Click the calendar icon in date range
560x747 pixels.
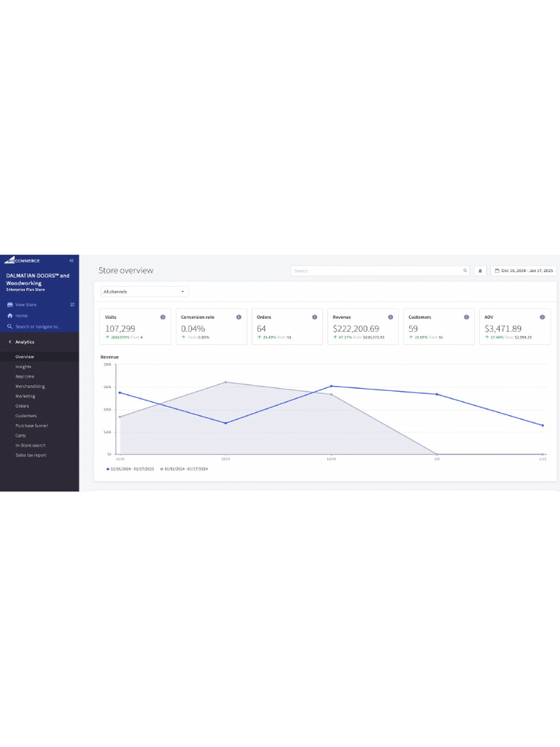click(x=497, y=271)
